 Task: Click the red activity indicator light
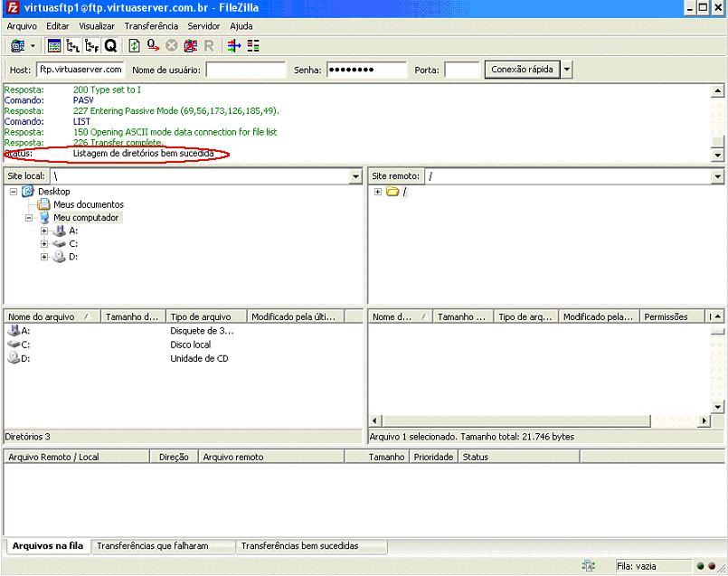712,566
